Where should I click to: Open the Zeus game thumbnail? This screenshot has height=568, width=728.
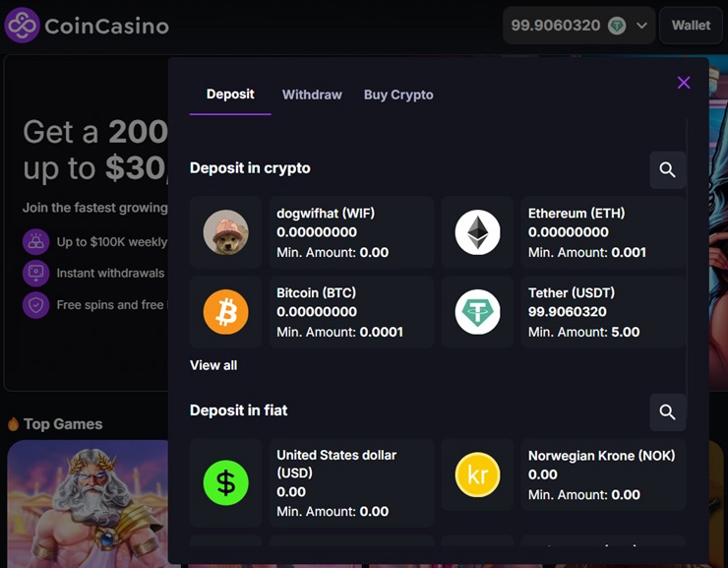pyautogui.click(x=89, y=502)
